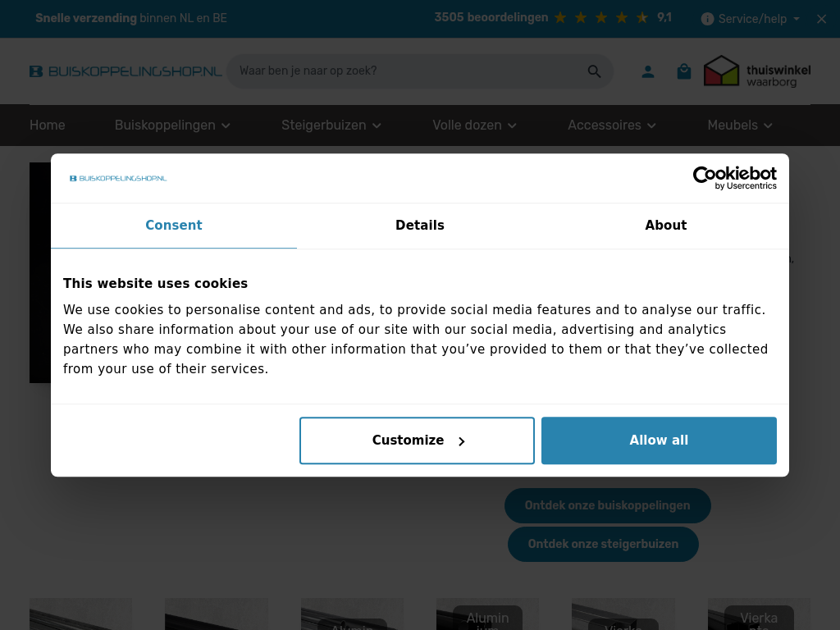The height and width of the screenshot is (630, 840).
Task: Click the Thuiswinkel Waarborg logo
Action: tap(757, 71)
